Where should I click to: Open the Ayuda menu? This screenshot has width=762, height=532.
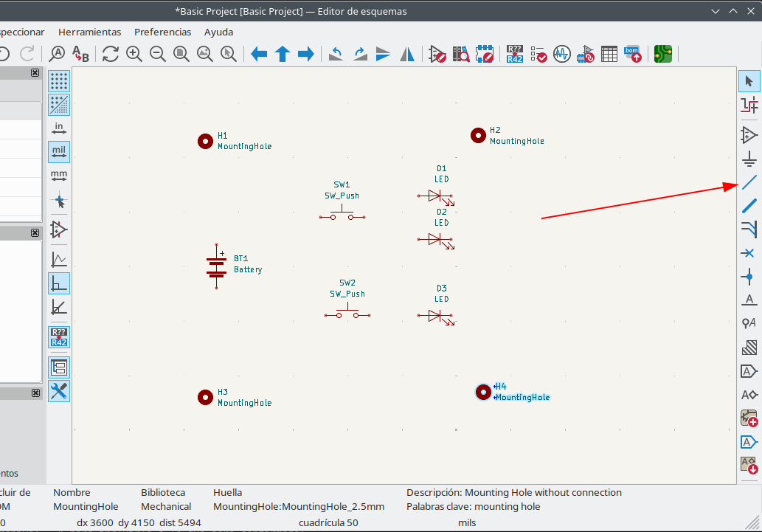point(218,32)
